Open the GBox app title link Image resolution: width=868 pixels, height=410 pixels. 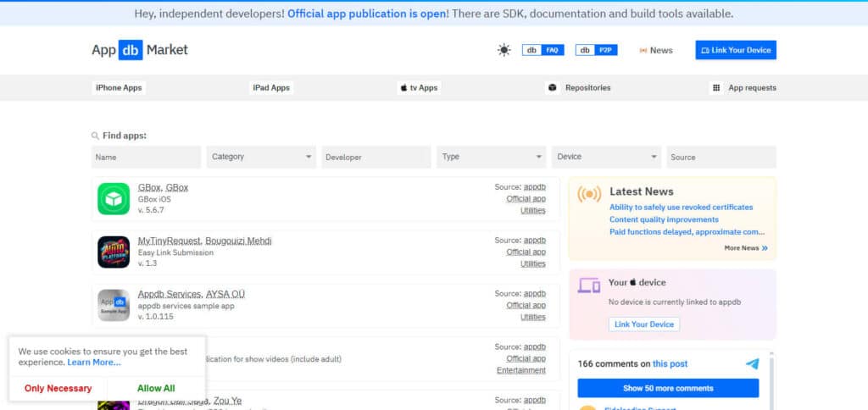(x=164, y=187)
